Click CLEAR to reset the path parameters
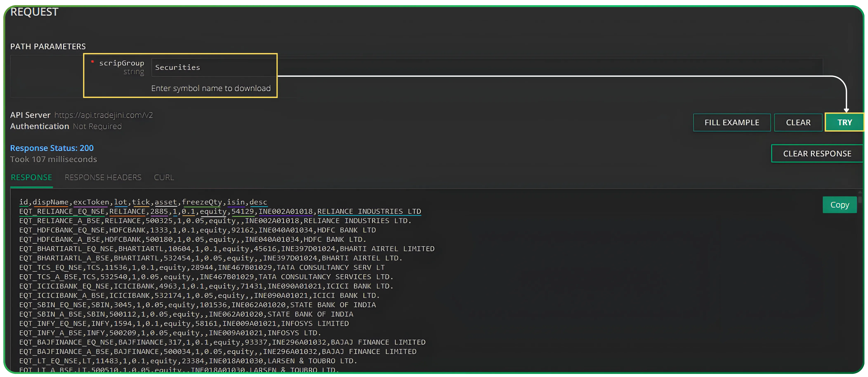This screenshot has height=377, width=868. (x=798, y=122)
